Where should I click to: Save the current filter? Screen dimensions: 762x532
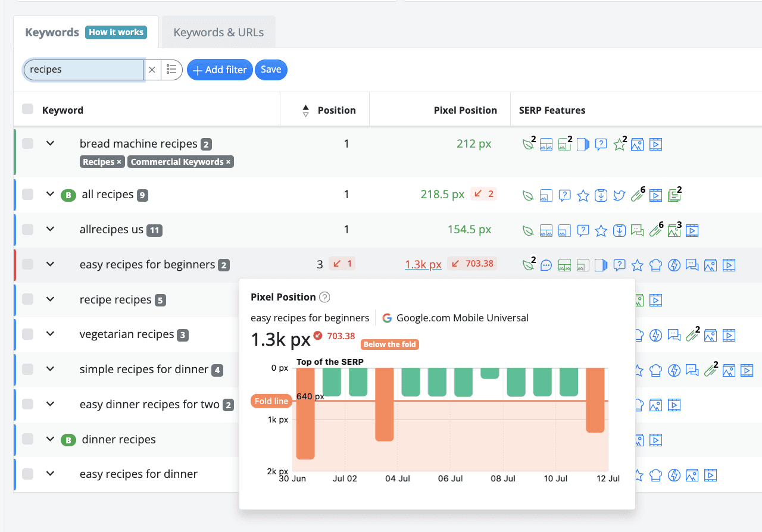tap(271, 70)
